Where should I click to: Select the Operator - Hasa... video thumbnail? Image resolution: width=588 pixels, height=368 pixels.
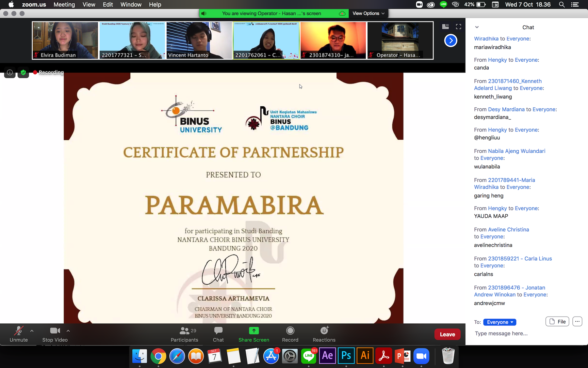pyautogui.click(x=400, y=41)
